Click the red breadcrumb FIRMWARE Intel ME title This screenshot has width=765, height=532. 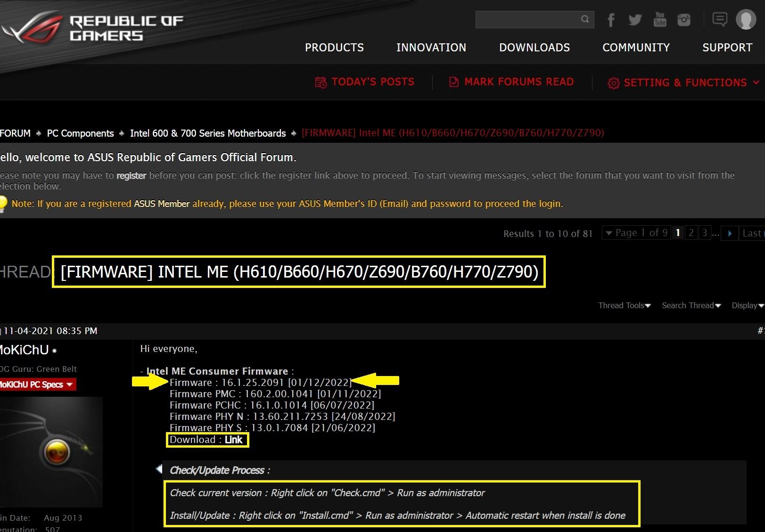453,133
